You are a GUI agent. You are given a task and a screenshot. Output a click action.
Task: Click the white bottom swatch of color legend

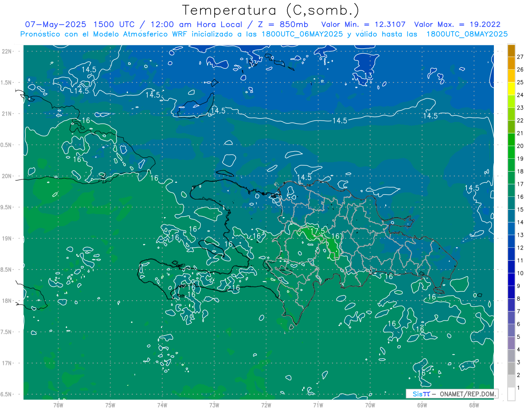[x=511, y=395]
